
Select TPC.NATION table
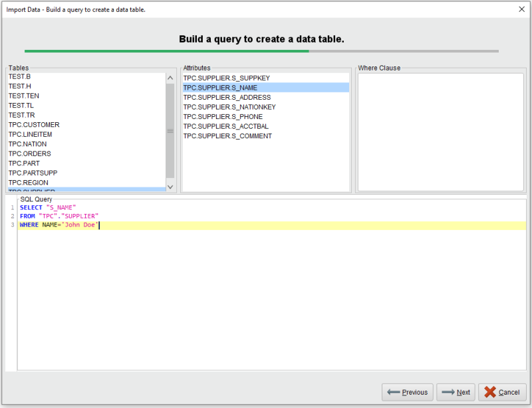[87, 144]
